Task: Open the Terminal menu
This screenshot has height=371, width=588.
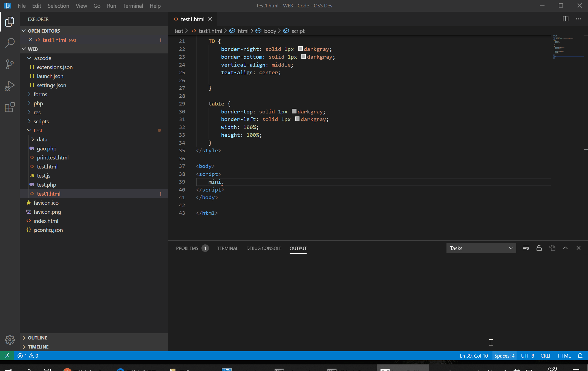Action: 132,6
